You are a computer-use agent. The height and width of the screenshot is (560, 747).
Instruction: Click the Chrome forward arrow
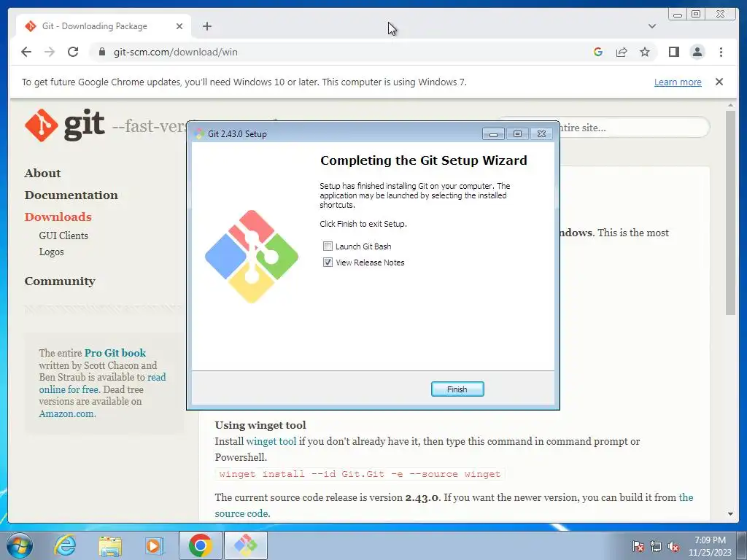pyautogui.click(x=49, y=52)
